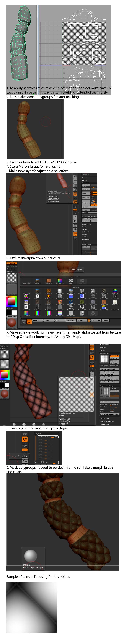Screen dimensions: 121x644
Task: Click the Displacement Map awaq preview thumbnail
Action: coord(105,392)
